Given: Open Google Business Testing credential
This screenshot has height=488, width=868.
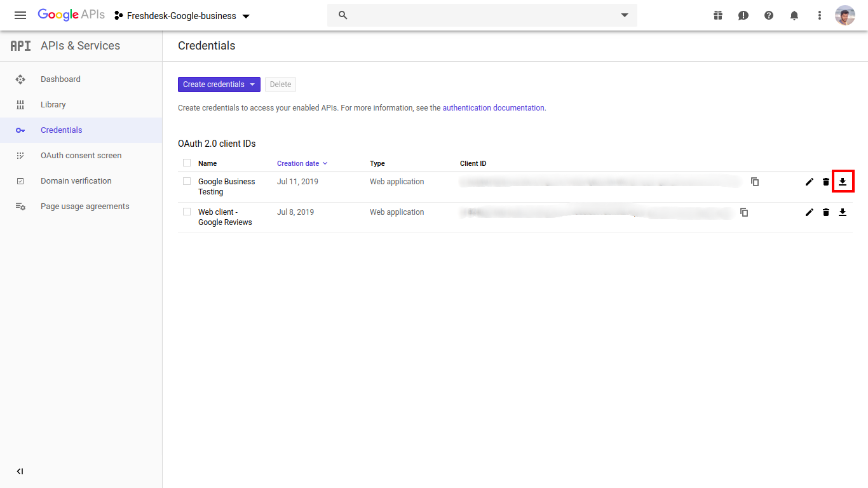Looking at the screenshot, I should pyautogui.click(x=227, y=187).
